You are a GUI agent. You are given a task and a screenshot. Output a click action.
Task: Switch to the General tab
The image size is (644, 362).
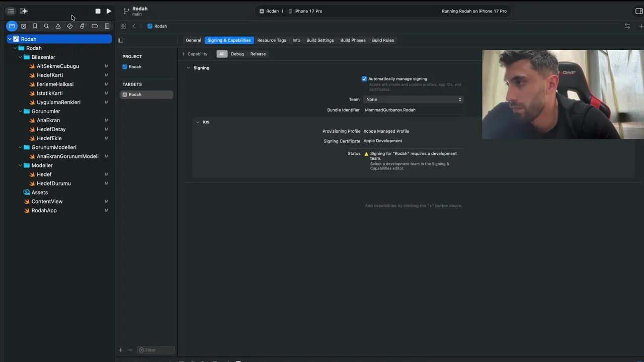[x=193, y=40]
